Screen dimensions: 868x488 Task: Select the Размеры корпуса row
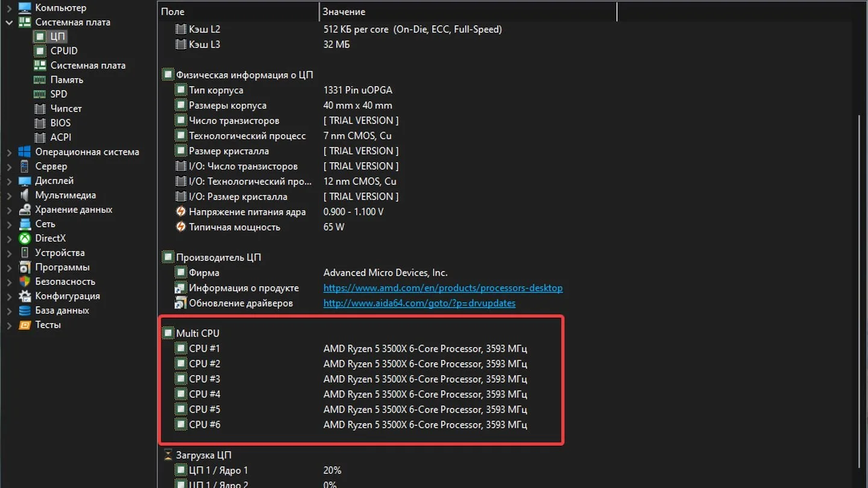pyautogui.click(x=283, y=105)
